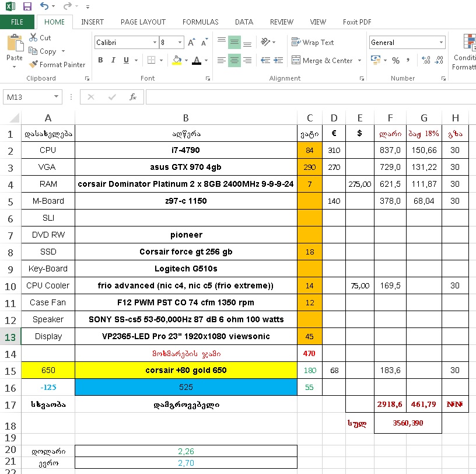Open the General number format dropdown
476x474 pixels.
coord(441,42)
